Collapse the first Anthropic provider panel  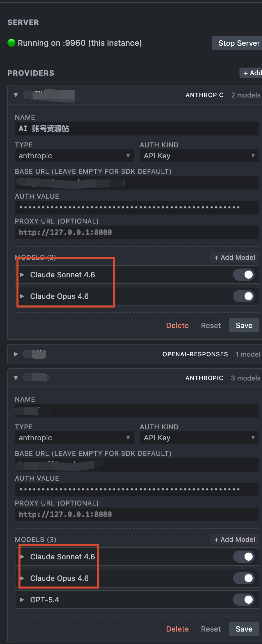(16, 95)
